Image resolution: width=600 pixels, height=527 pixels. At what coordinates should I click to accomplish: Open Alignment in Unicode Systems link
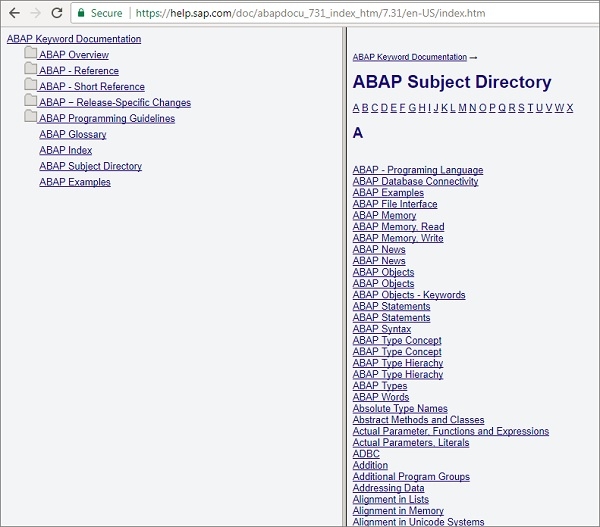419,522
